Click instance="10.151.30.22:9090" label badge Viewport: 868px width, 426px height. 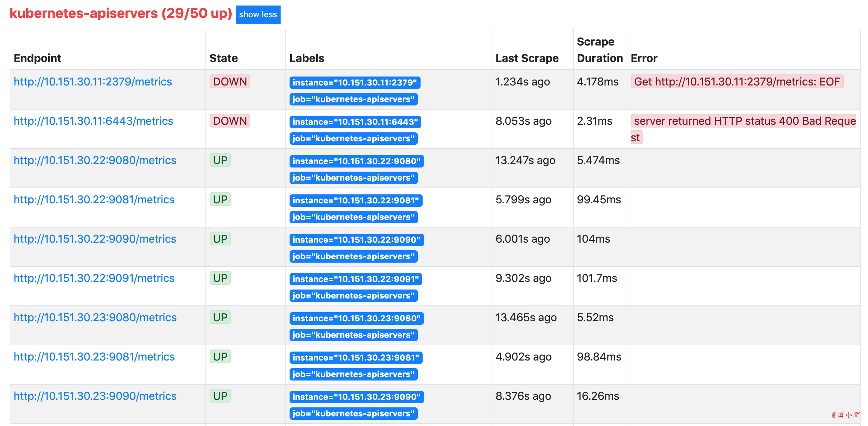tap(357, 240)
